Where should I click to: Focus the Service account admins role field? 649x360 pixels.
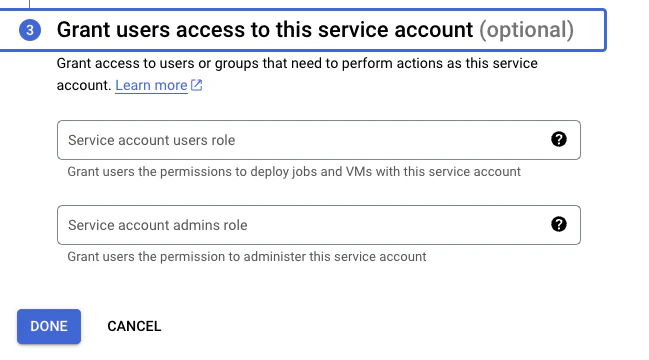tap(319, 225)
